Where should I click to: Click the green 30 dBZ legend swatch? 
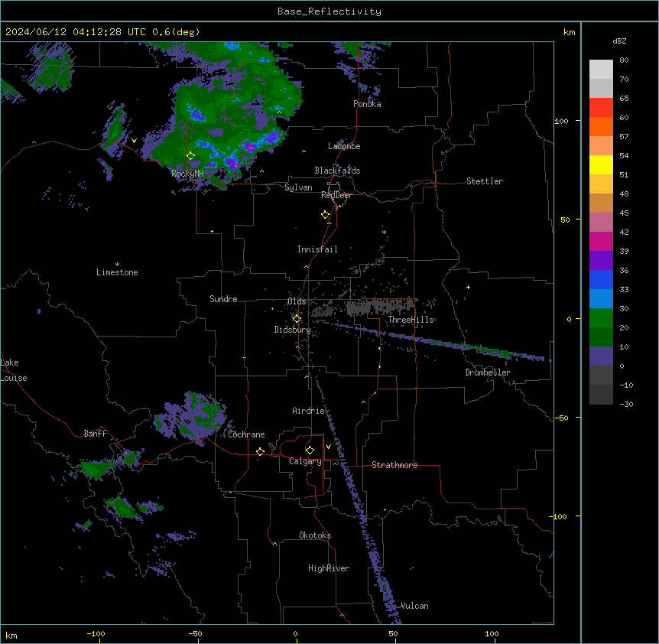[x=601, y=318]
